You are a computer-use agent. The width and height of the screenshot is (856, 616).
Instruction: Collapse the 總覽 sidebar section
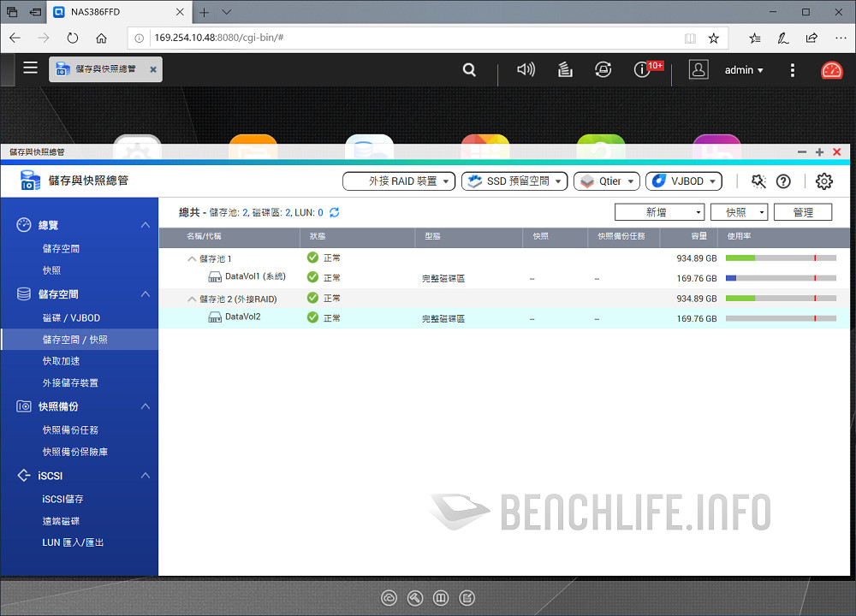pos(145,225)
